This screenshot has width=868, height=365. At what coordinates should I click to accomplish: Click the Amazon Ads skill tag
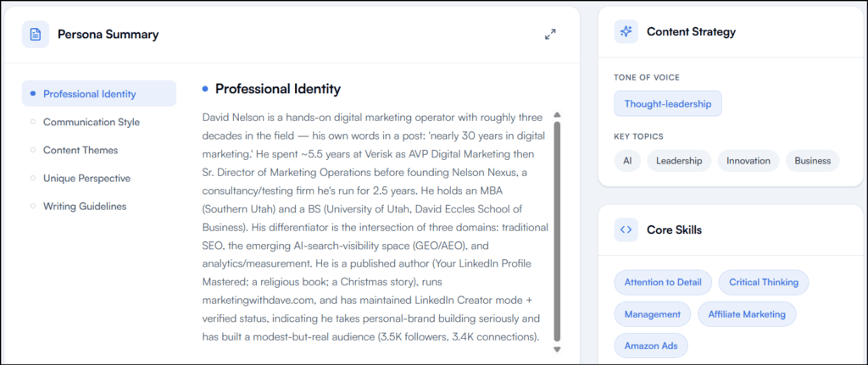click(650, 346)
